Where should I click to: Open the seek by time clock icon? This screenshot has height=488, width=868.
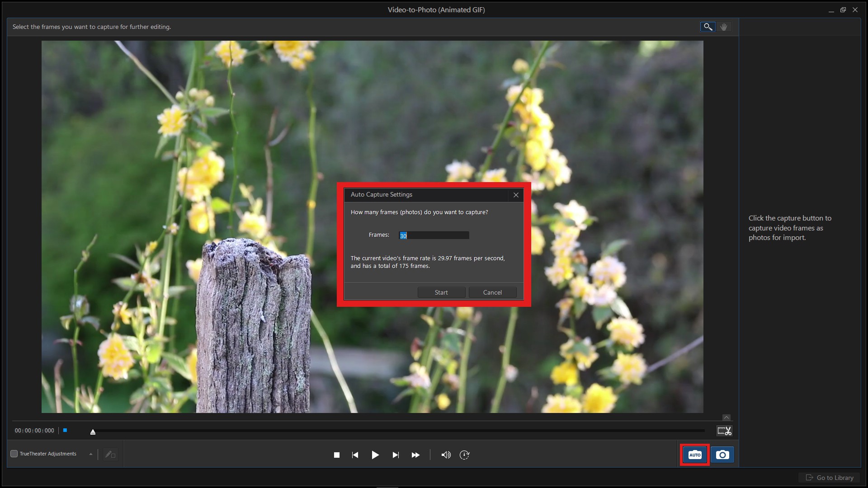point(465,455)
